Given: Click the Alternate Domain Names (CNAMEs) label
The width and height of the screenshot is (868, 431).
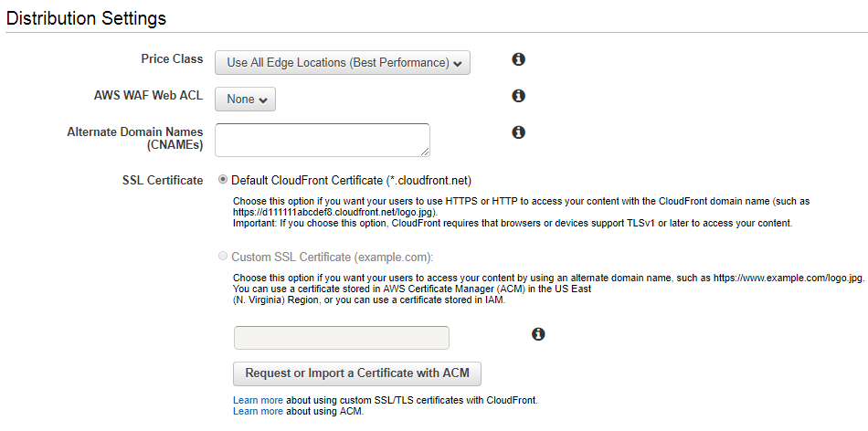Looking at the screenshot, I should (x=135, y=139).
